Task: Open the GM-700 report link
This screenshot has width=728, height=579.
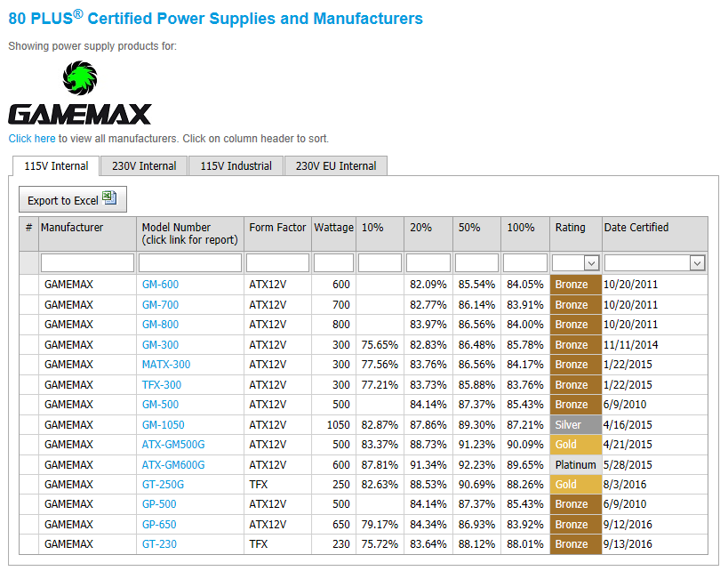Action: coord(160,305)
